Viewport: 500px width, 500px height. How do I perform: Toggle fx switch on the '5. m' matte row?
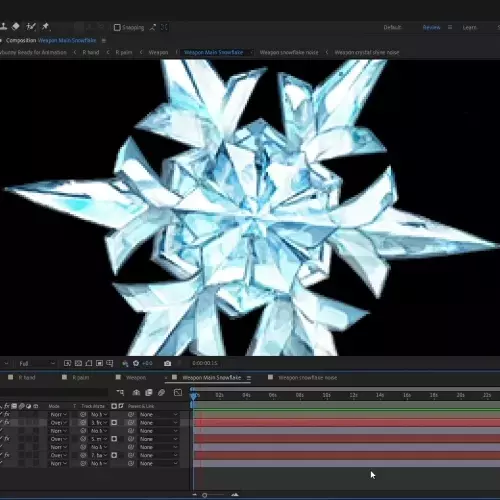click(7, 439)
